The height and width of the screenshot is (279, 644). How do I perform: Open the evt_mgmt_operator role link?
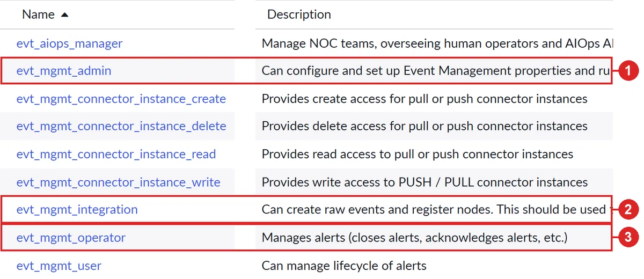click(x=71, y=238)
